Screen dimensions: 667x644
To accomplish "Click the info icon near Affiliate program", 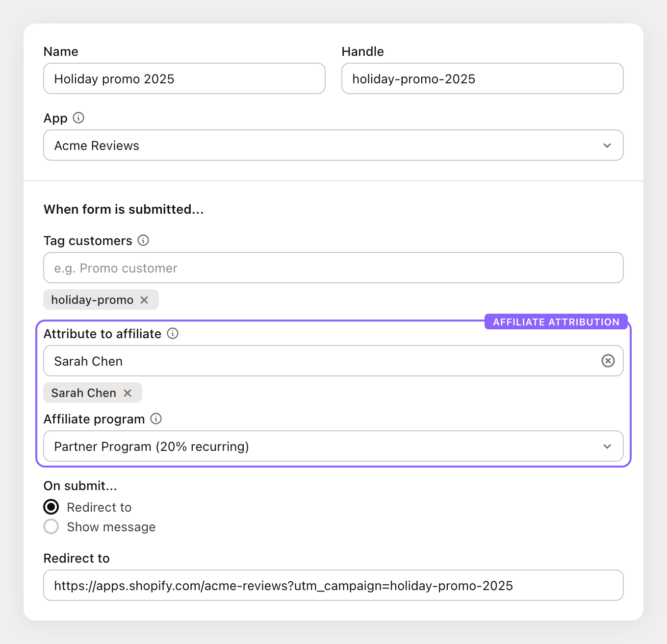I will pos(155,419).
